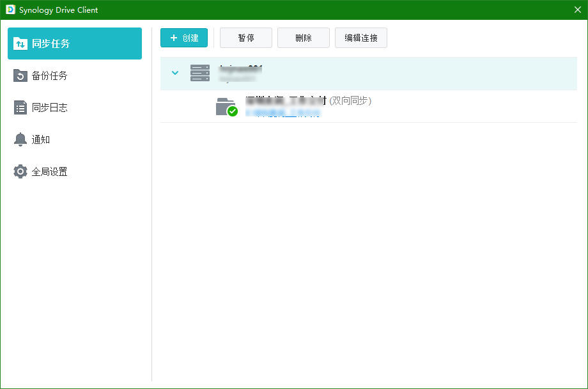Close the Synology Drive Client window
The height and width of the screenshot is (389, 588).
click(x=578, y=10)
